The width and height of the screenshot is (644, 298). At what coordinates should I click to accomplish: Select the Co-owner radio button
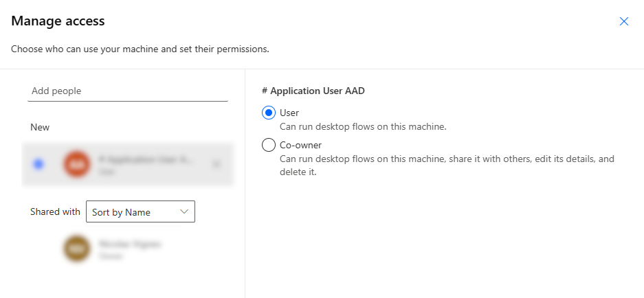click(x=269, y=145)
